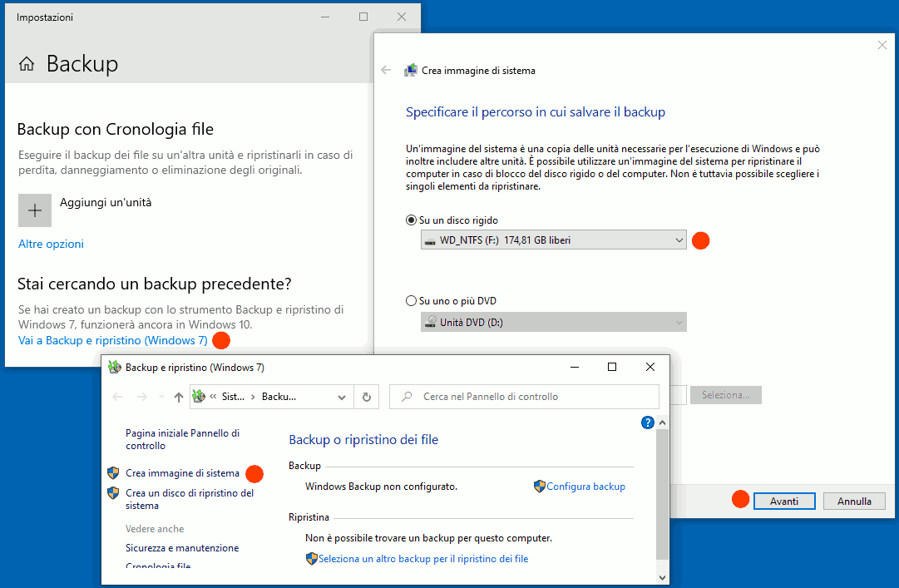
Task: Minimize the Backup e ripristino window
Action: [x=575, y=367]
